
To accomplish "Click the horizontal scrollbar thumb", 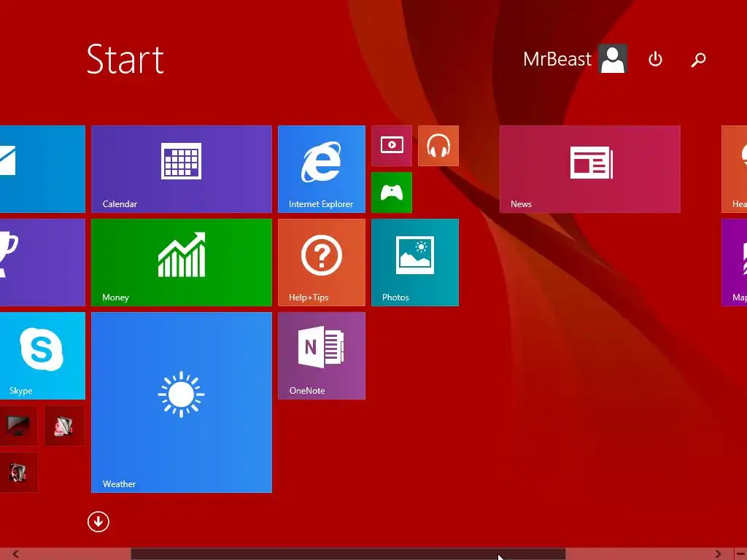I will point(348,554).
